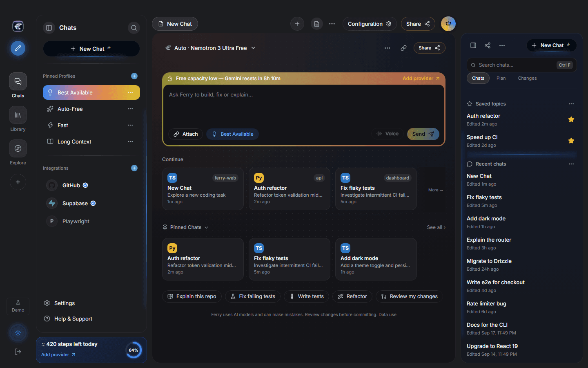Click Attach button in composer
Image resolution: width=588 pixels, height=368 pixels.
pyautogui.click(x=185, y=134)
